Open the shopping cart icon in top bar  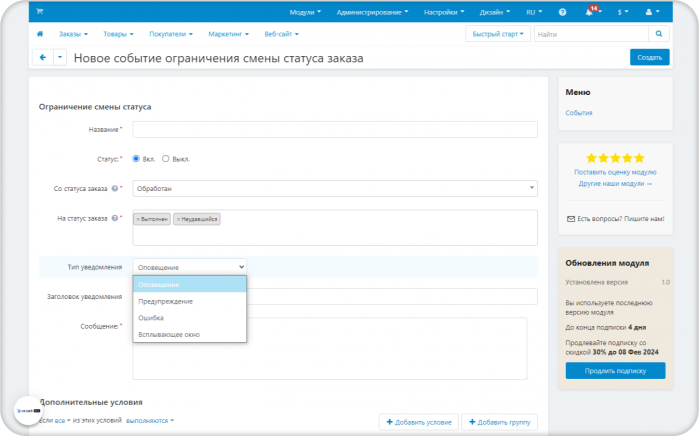click(40, 11)
